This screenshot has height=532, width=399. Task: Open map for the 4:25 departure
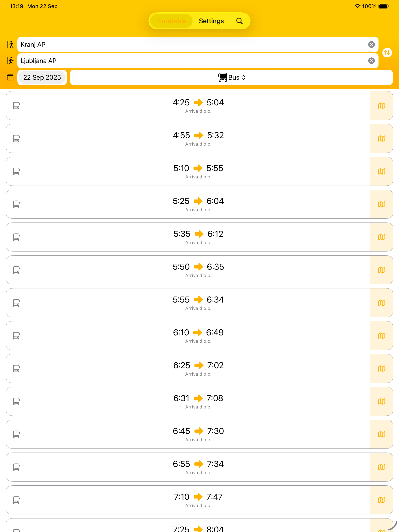(x=381, y=106)
